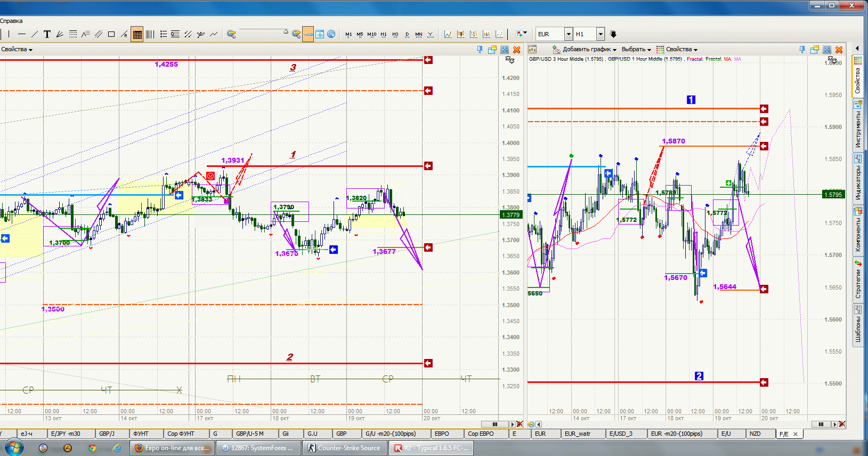The width and height of the screenshot is (868, 456).
Task: Select the line chart type icon
Action: [448, 34]
